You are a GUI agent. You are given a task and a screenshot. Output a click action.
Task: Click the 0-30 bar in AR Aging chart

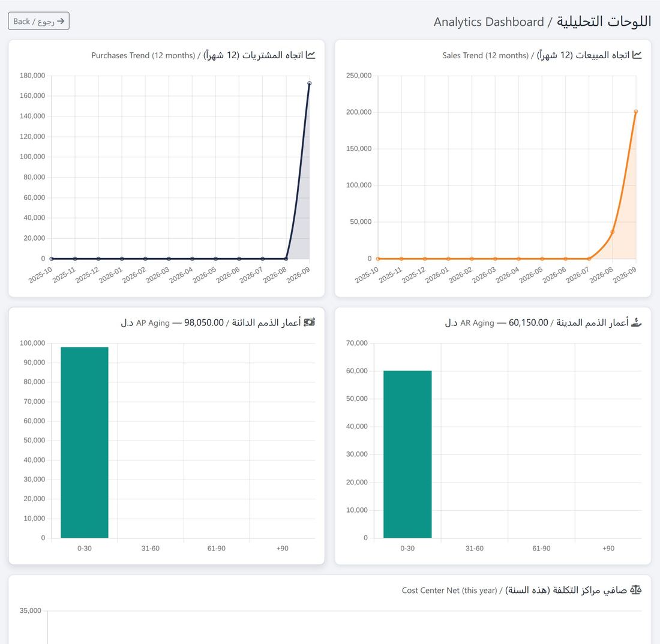tap(407, 454)
